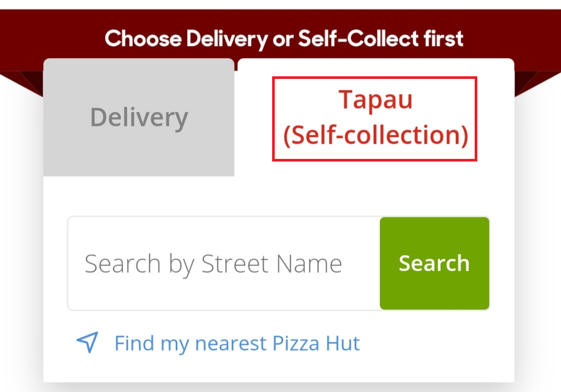Tap the blue navigation arrow beside Find my nearest
The height and width of the screenshot is (392, 561).
coord(87,342)
